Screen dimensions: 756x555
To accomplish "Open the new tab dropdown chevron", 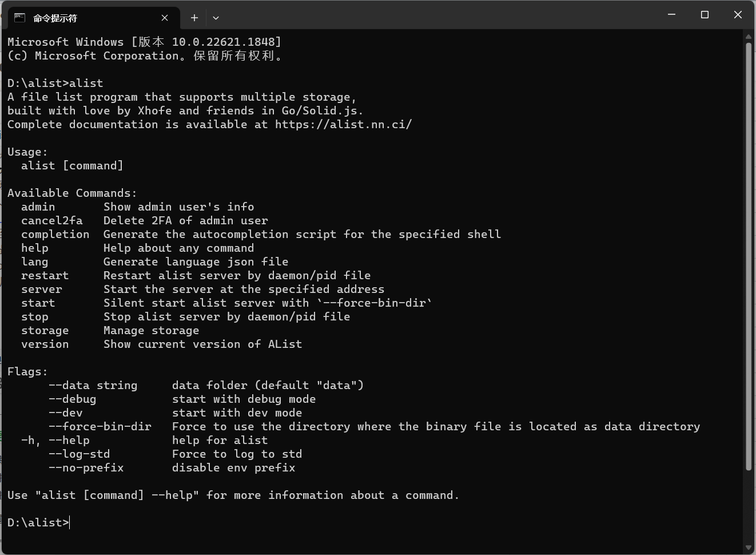I will click(x=216, y=18).
